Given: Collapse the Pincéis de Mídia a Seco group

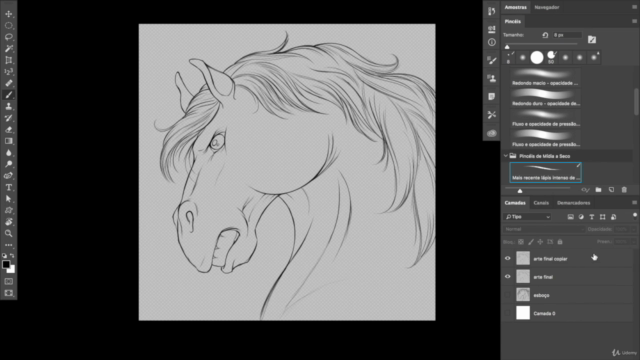Looking at the screenshot, I should [506, 156].
